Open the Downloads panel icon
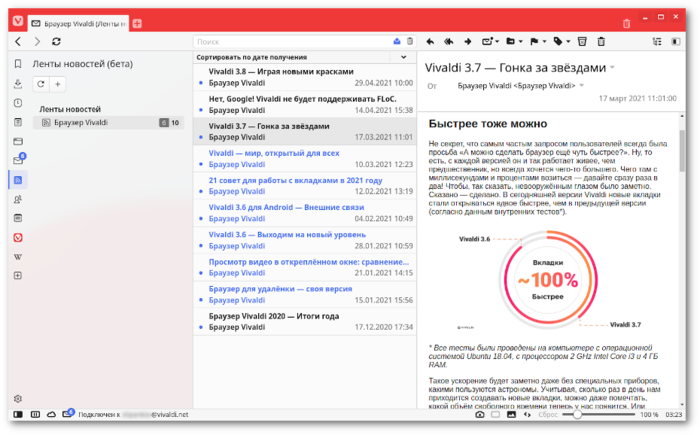700x435 pixels. pos(18,84)
